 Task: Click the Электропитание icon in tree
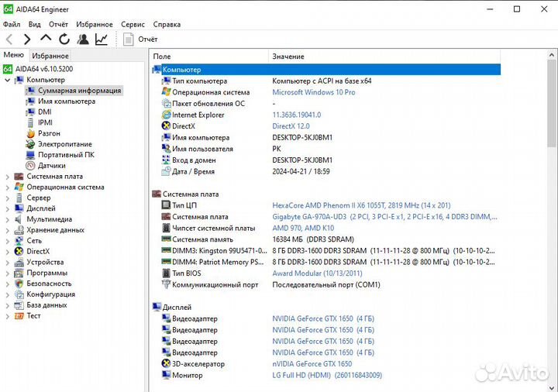30,144
